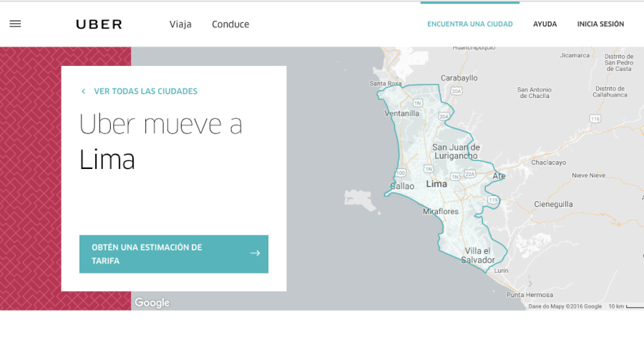Click the Callao map label
The image size is (644, 355).
tap(402, 186)
